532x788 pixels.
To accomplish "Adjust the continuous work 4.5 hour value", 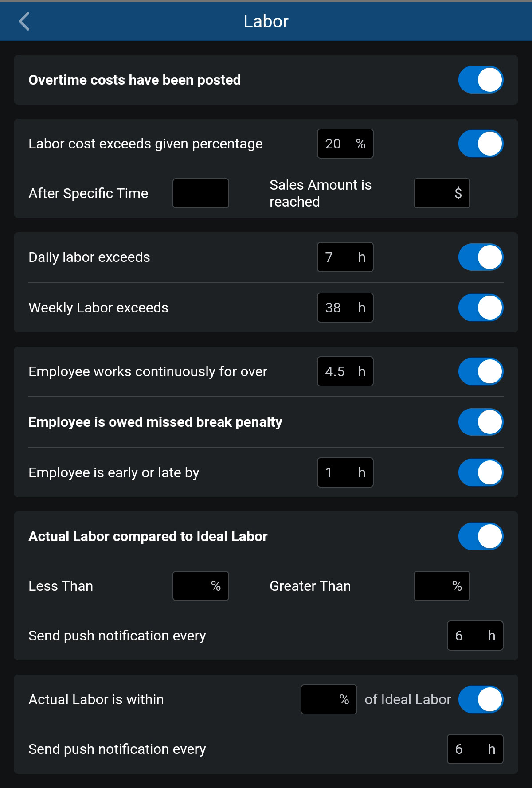I will point(345,371).
